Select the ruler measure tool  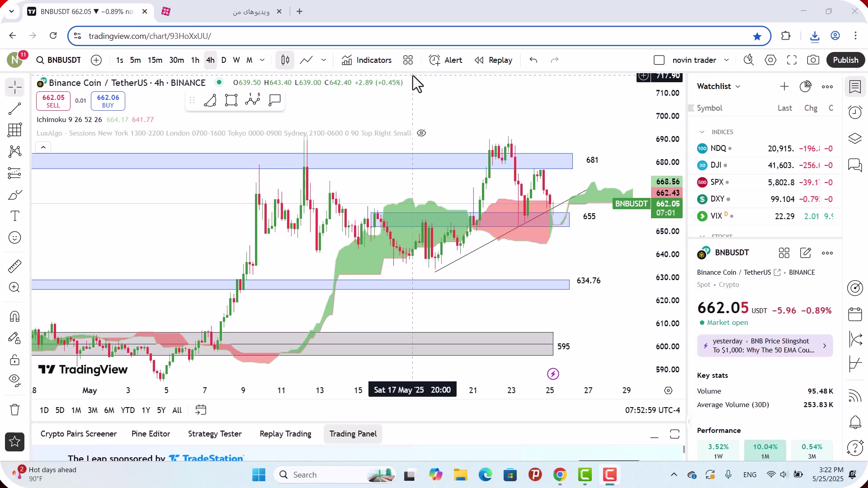tap(15, 266)
